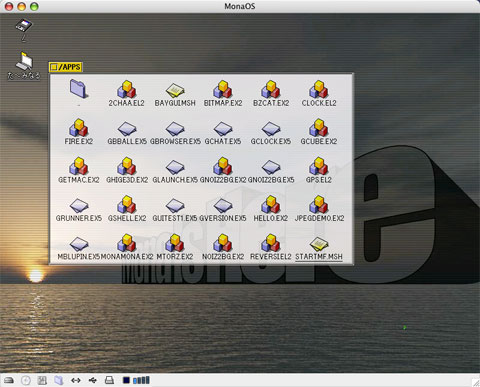Launch the CLOCK.EL2 app
Image resolution: width=480 pixels, height=387 pixels.
319,89
